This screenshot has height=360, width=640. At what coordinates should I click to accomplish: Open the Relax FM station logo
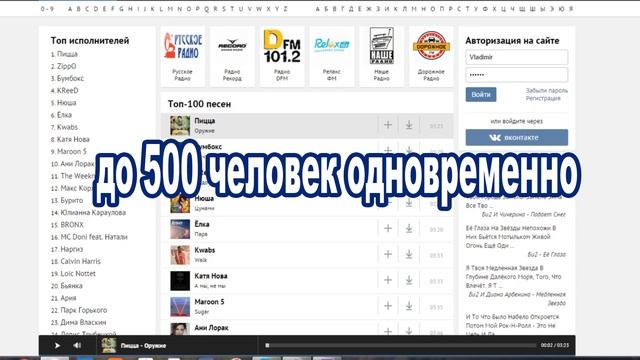(x=332, y=44)
